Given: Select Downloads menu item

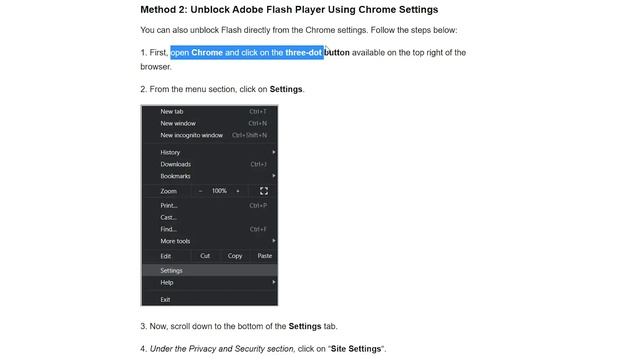Looking at the screenshot, I should click(210, 164).
